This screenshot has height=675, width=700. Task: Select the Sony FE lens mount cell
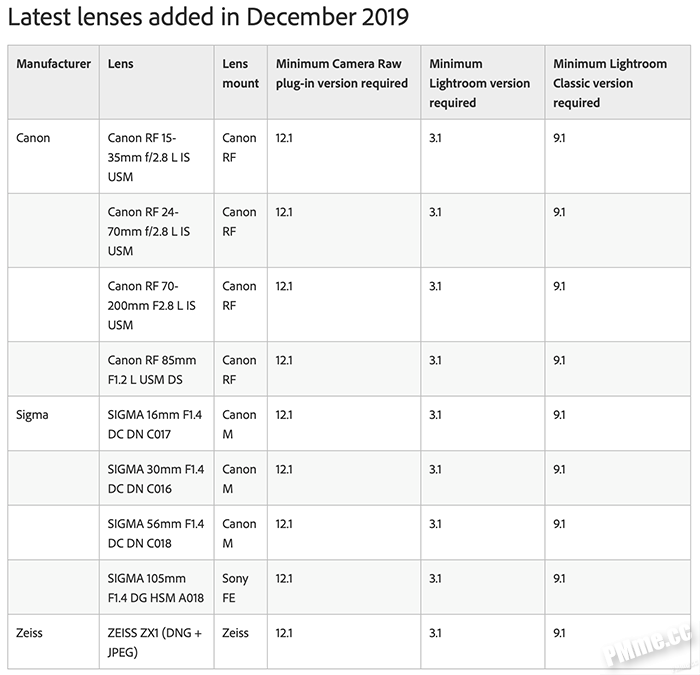point(235,588)
